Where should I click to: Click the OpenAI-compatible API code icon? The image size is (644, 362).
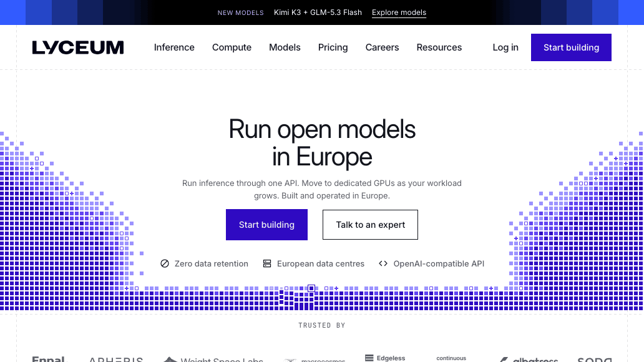pyautogui.click(x=383, y=263)
